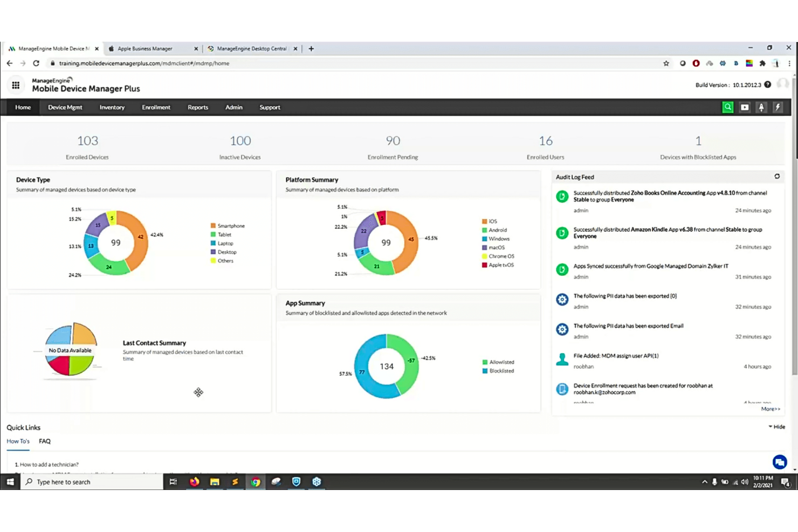Viewport: 798px width, 532px height.
Task: Click the user icon beside File Added entry
Action: coord(562,360)
